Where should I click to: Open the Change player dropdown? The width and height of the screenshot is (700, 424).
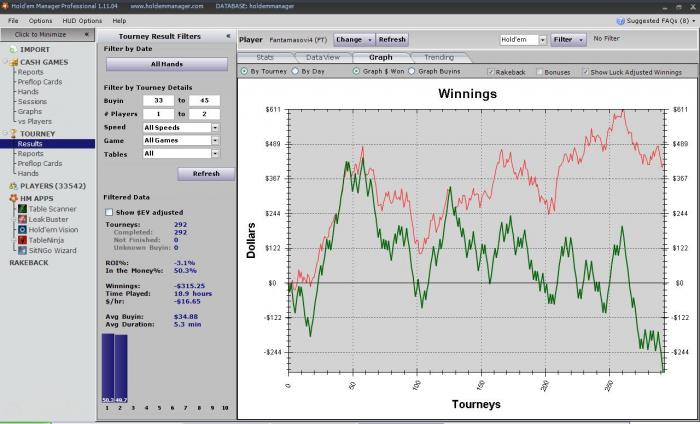(354, 40)
